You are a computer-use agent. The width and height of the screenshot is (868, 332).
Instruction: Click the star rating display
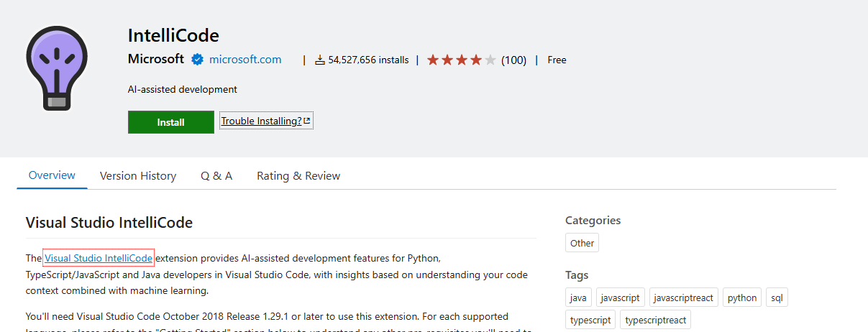[462, 60]
